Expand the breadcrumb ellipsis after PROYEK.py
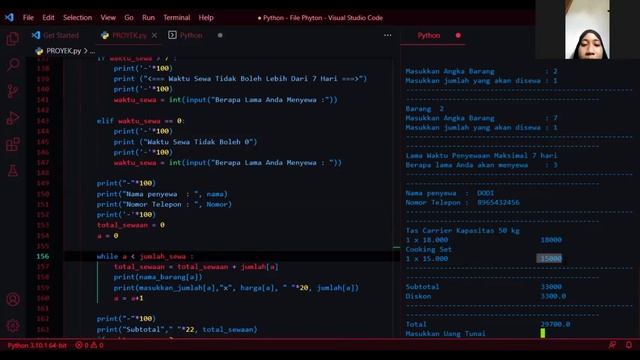640x360 pixels. (93, 51)
